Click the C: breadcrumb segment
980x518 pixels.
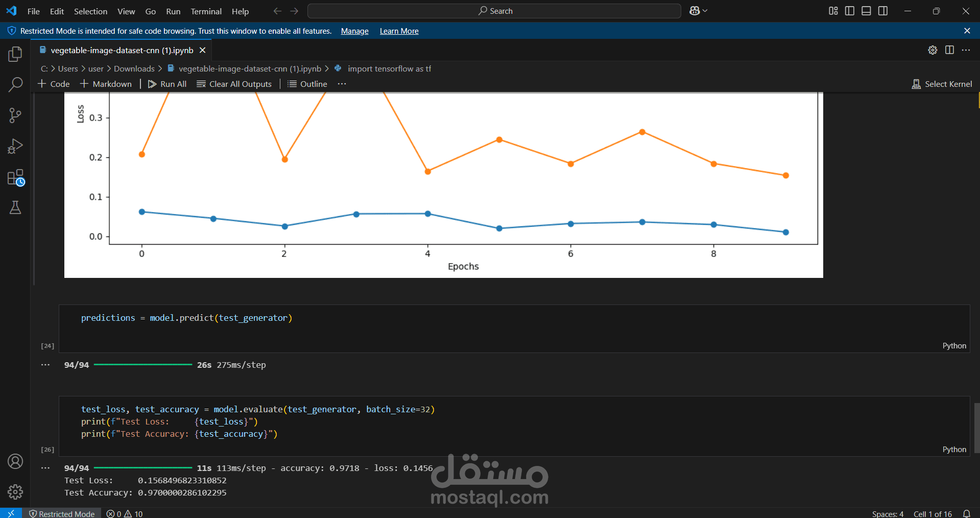tap(44, 68)
